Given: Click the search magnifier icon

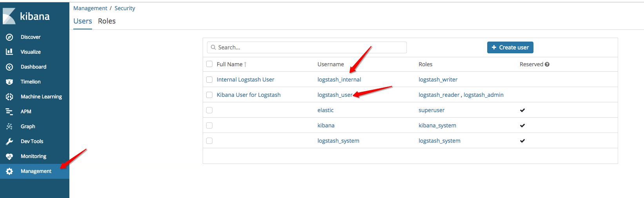Looking at the screenshot, I should click(x=213, y=47).
